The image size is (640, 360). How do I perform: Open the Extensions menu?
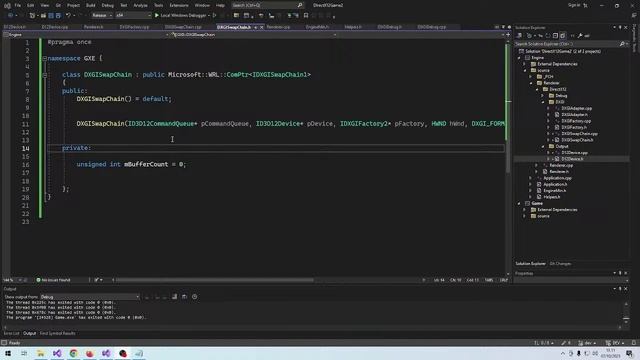179,5
